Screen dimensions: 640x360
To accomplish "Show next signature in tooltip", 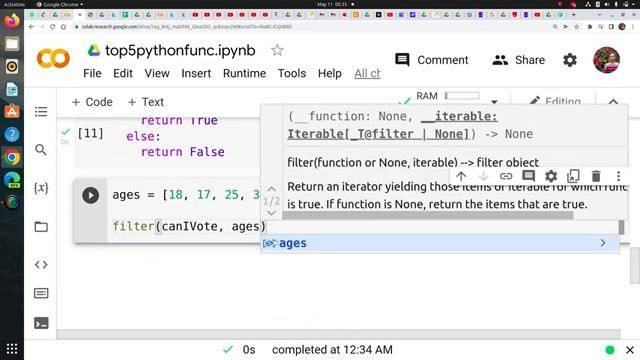I will point(271,213).
